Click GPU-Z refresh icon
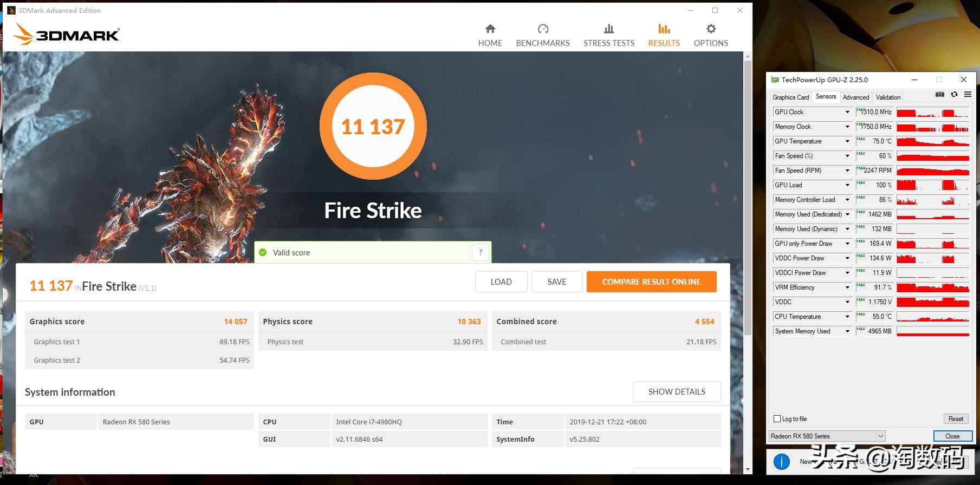 click(954, 95)
